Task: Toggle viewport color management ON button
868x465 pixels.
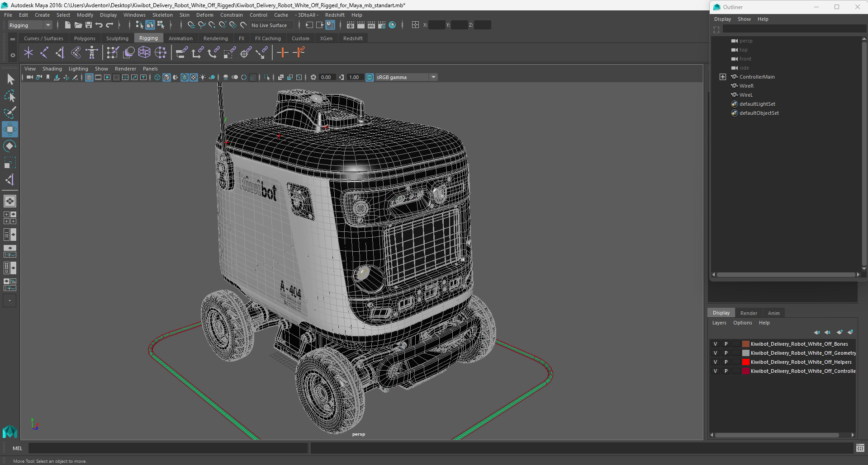Action: 370,78
